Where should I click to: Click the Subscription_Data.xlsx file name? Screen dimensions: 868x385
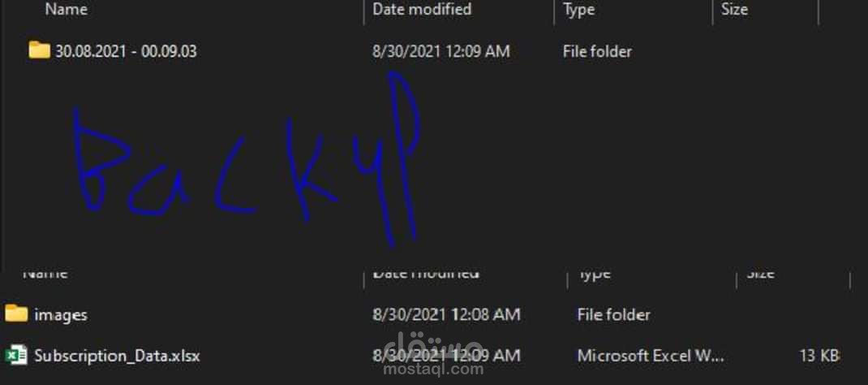pos(117,355)
